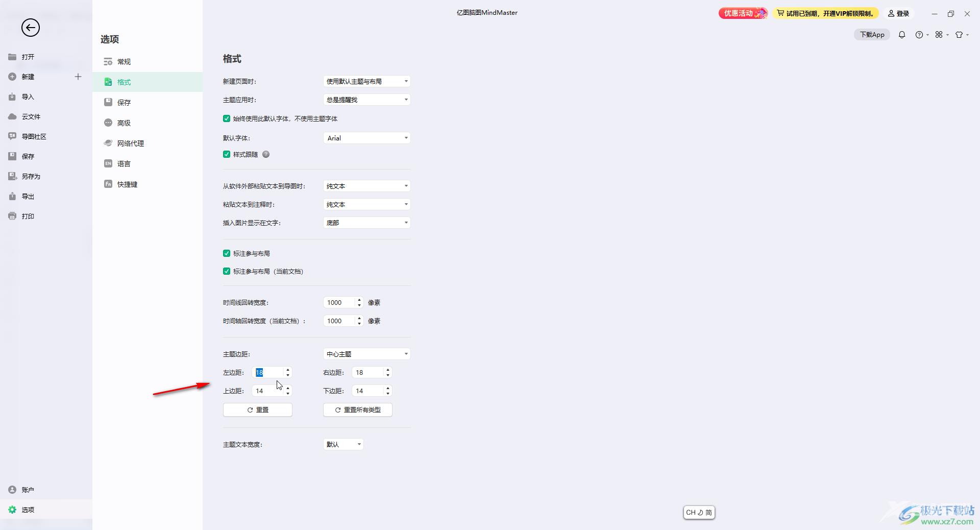Open the 默认字体 Arial dropdown
The image size is (980, 530).
(366, 138)
